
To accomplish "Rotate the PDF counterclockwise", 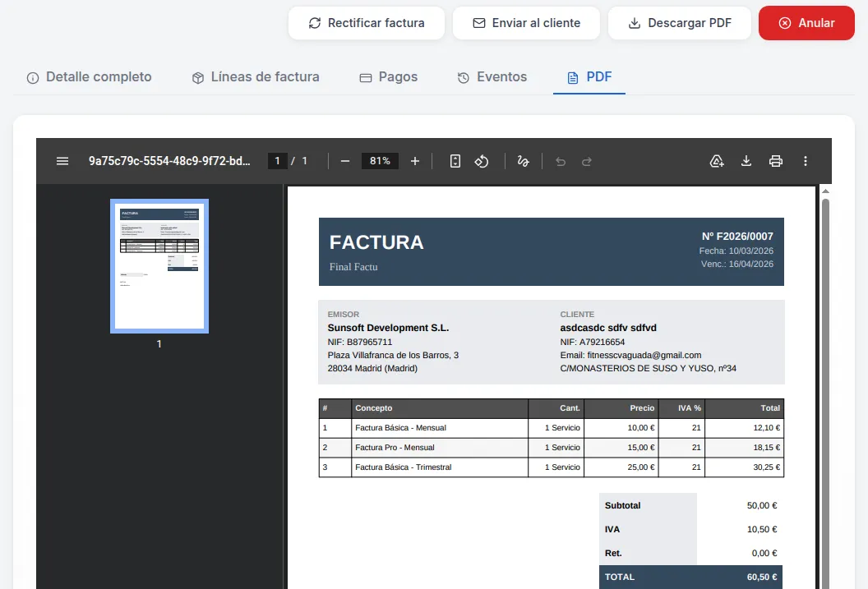I will click(x=482, y=161).
